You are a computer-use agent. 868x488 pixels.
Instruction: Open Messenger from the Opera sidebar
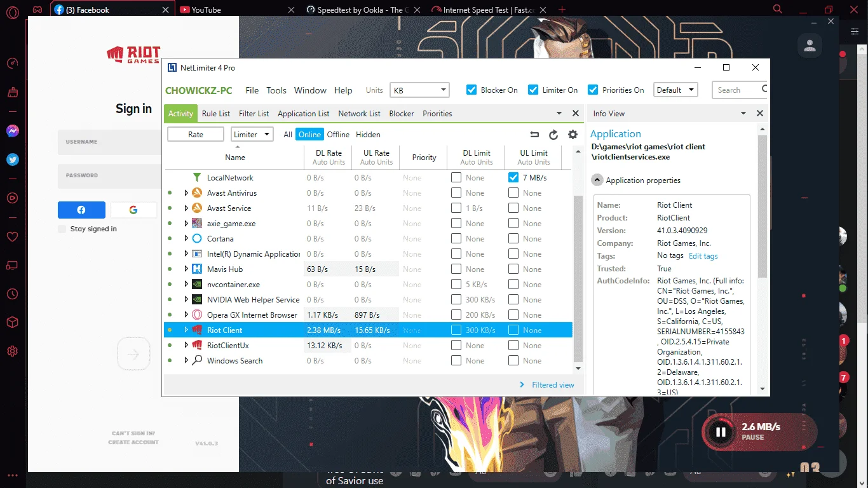pos(13,131)
